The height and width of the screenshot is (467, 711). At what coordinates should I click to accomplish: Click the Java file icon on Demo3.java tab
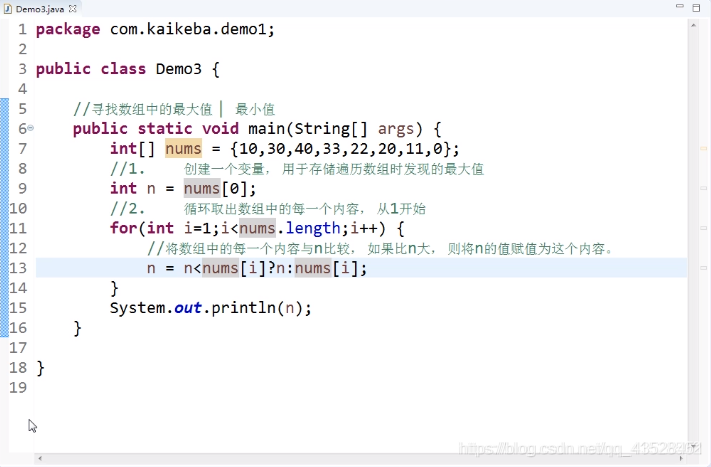click(8, 9)
